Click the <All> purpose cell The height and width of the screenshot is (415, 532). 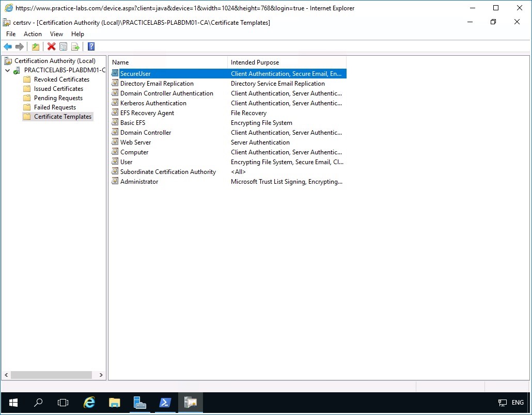(x=238, y=172)
